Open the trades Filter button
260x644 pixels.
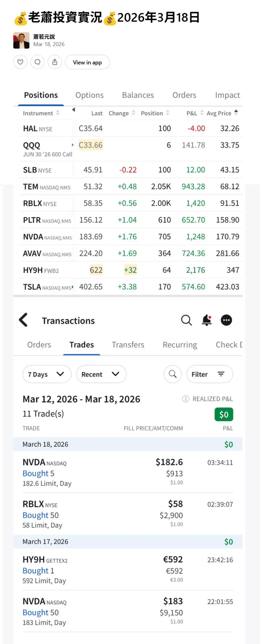(x=209, y=374)
